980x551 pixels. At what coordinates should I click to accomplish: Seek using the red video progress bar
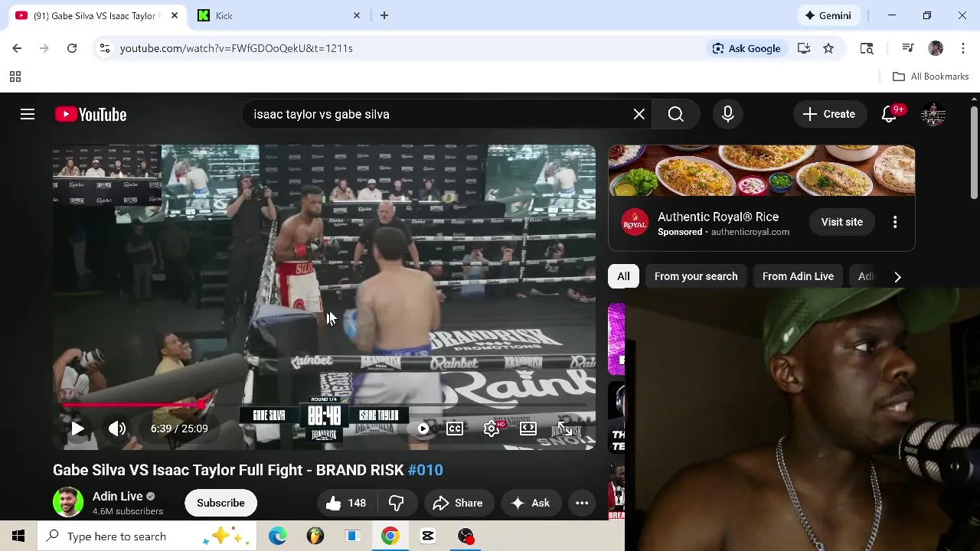coord(324,405)
